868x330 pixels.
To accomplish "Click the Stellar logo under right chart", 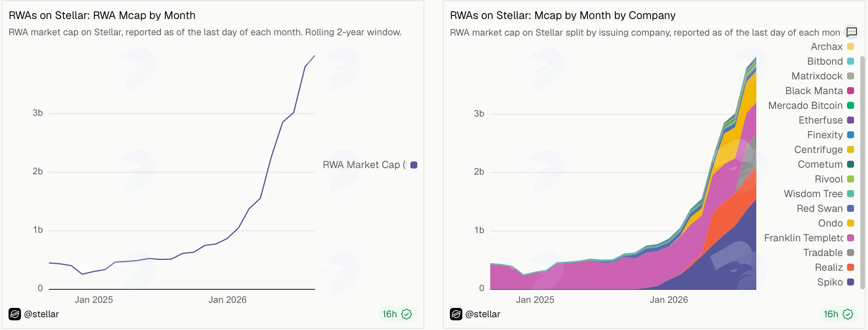I will pyautogui.click(x=456, y=314).
